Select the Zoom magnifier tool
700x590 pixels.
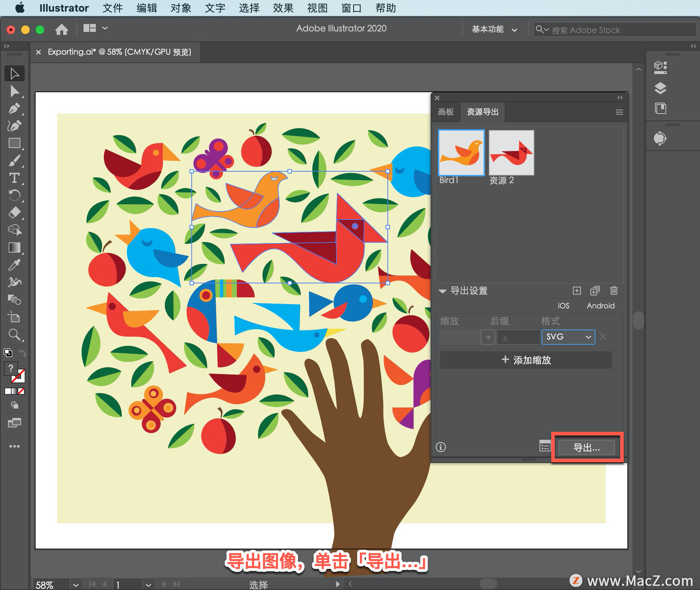point(15,335)
